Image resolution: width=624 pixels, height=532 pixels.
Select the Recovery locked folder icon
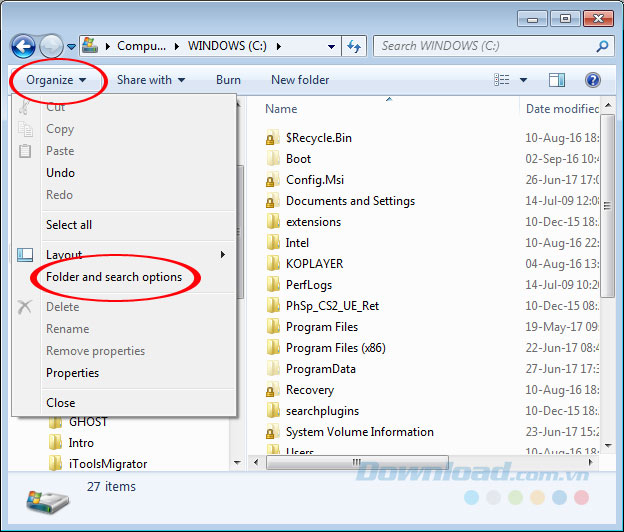click(273, 390)
